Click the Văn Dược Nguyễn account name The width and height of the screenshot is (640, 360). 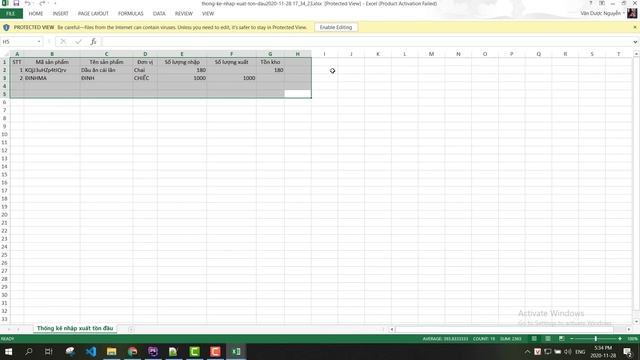point(600,13)
